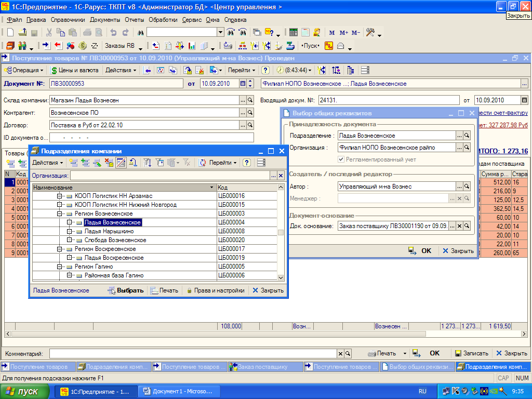Click calendar icon next to document date 10.09.2010
The image size is (532, 399).
(x=243, y=84)
